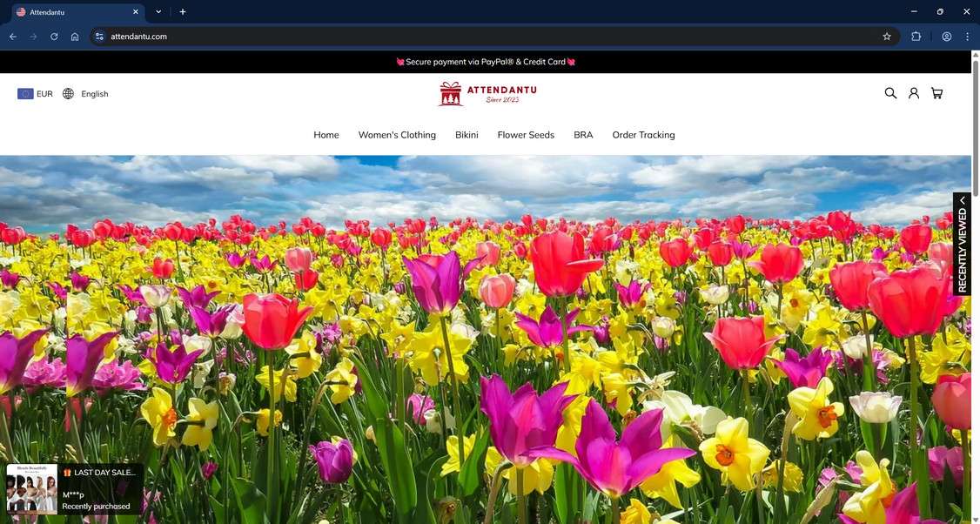
Task: Go to the Home menu item
Action: (326, 134)
